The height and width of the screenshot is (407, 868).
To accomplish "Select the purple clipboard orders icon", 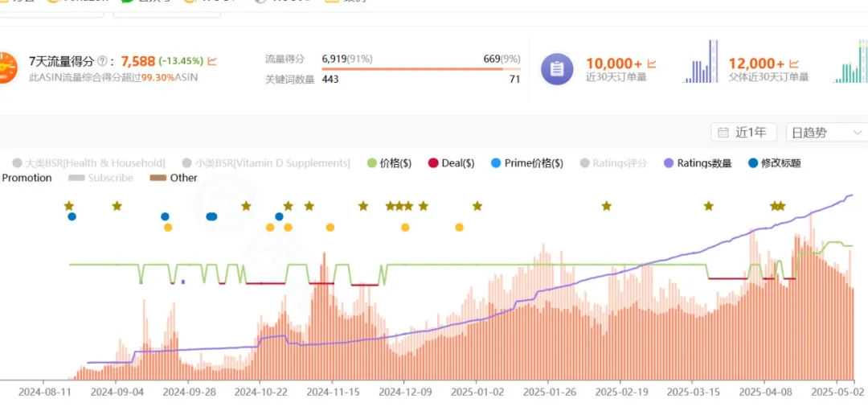I will click(558, 69).
